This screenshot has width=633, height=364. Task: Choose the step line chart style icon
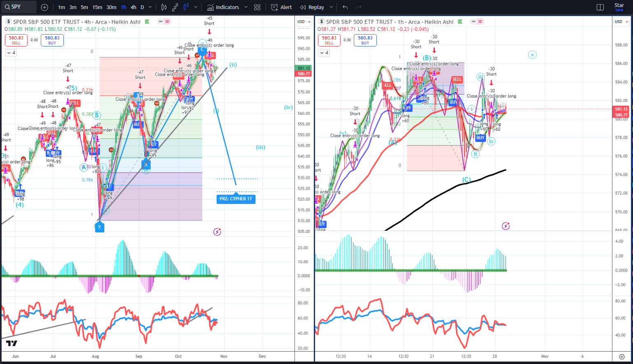[175, 7]
